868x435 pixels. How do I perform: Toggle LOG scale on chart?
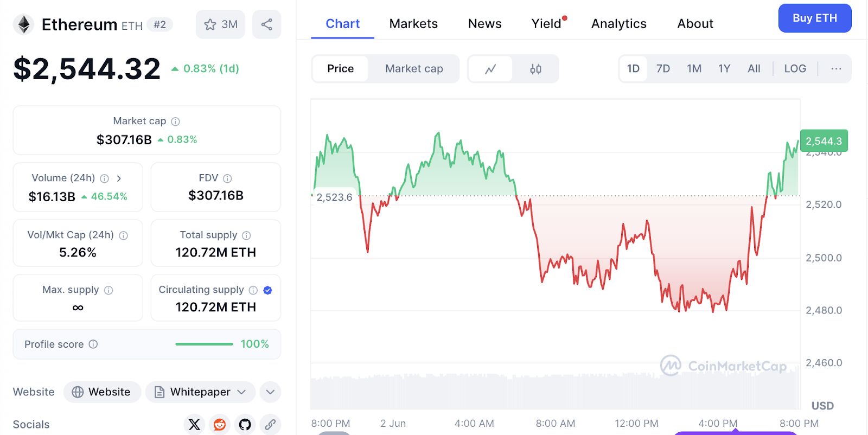(x=795, y=69)
